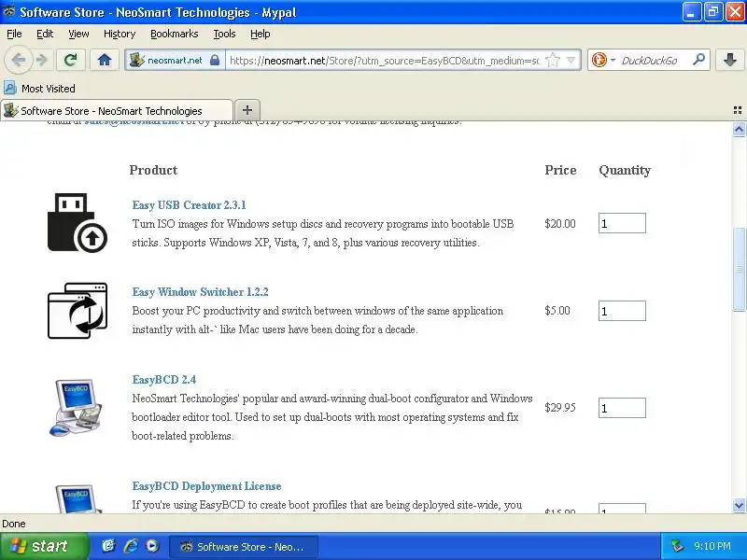Show the list all tabs grid button
The width and height of the screenshot is (747, 560).
point(738,110)
